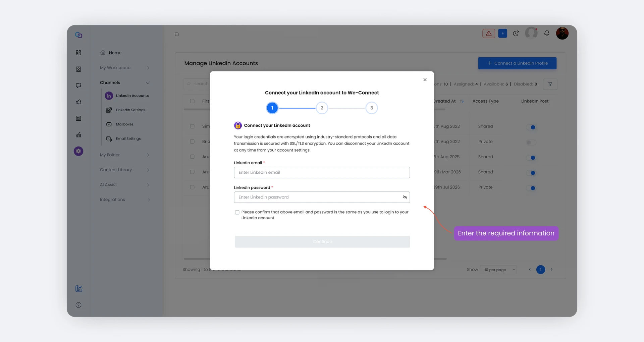Collapse the Channels section
This screenshot has height=342, width=644.
pos(125,82)
